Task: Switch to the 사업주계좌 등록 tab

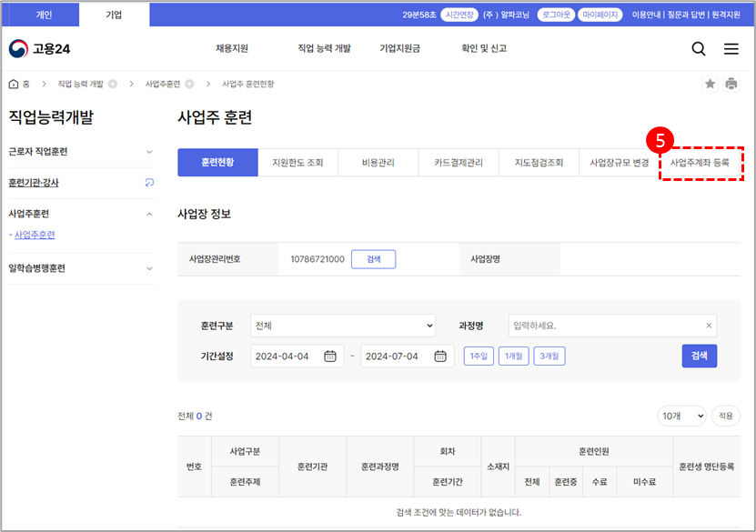Action: tap(700, 163)
